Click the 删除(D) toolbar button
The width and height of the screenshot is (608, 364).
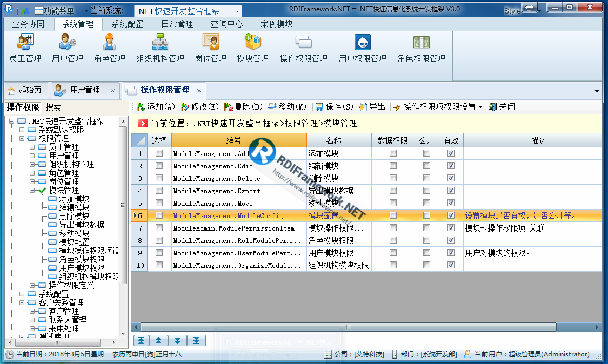pyautogui.click(x=244, y=106)
